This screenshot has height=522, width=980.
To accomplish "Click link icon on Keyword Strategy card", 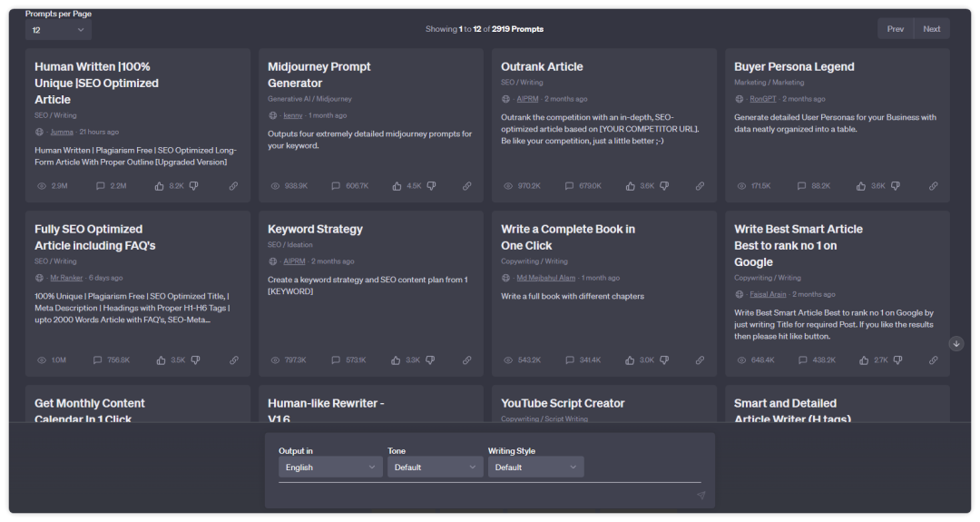I will click(x=466, y=360).
